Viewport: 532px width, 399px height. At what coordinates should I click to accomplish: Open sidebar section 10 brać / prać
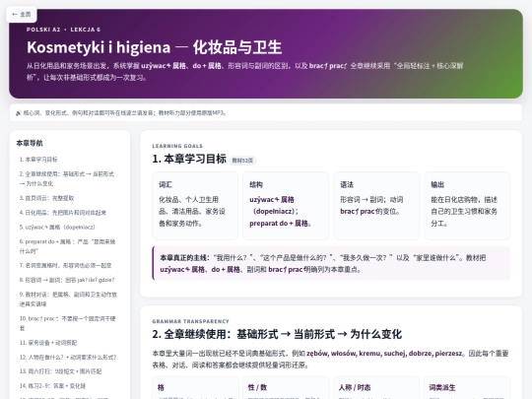click(68, 323)
